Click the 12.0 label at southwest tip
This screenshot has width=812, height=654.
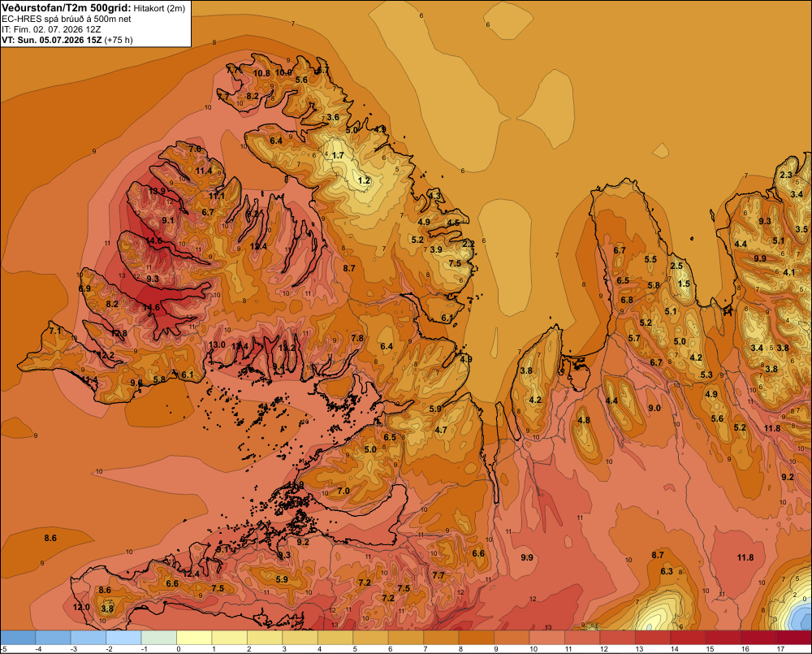point(80,607)
